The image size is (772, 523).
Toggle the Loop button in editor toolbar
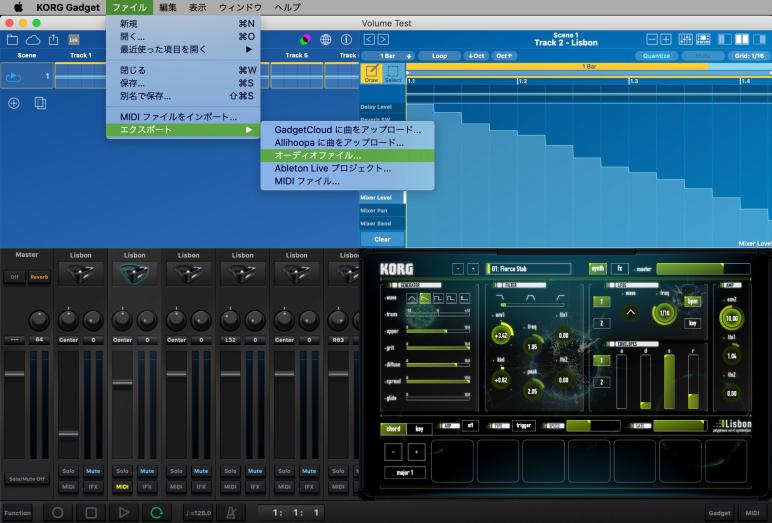coord(439,56)
